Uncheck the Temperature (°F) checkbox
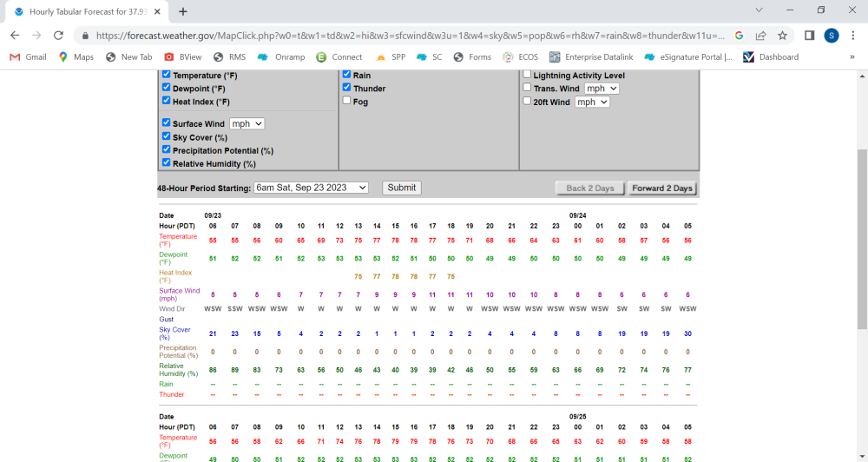Viewport: 868px width, 462px height. (x=166, y=74)
